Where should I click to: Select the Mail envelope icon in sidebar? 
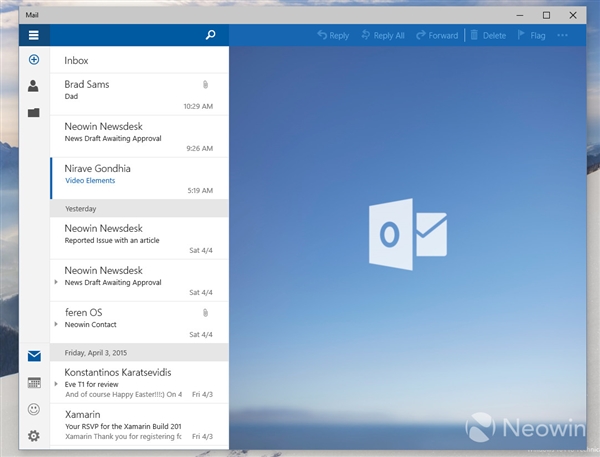point(33,356)
